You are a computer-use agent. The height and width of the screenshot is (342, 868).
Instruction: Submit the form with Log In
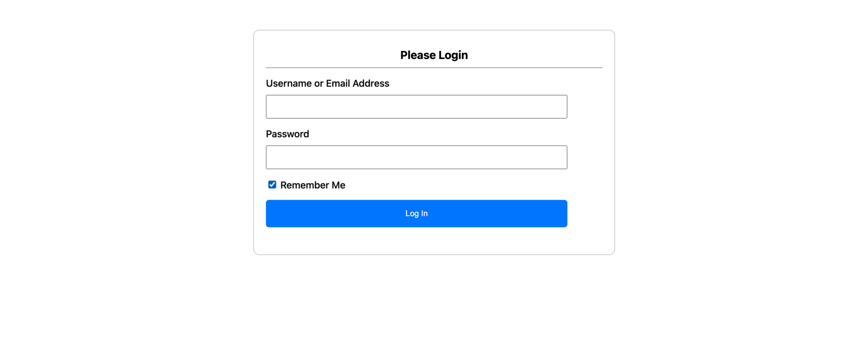[x=416, y=214]
